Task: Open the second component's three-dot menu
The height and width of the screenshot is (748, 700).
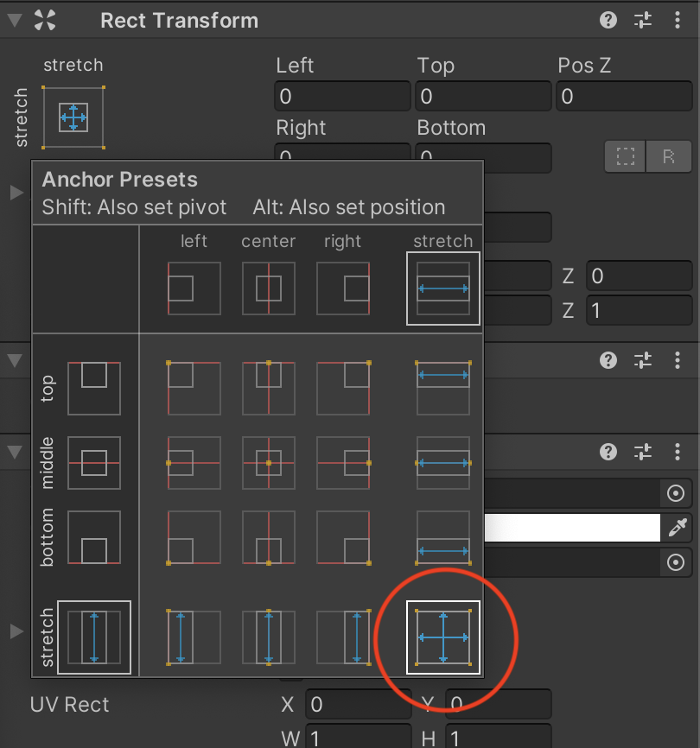Action: click(678, 360)
